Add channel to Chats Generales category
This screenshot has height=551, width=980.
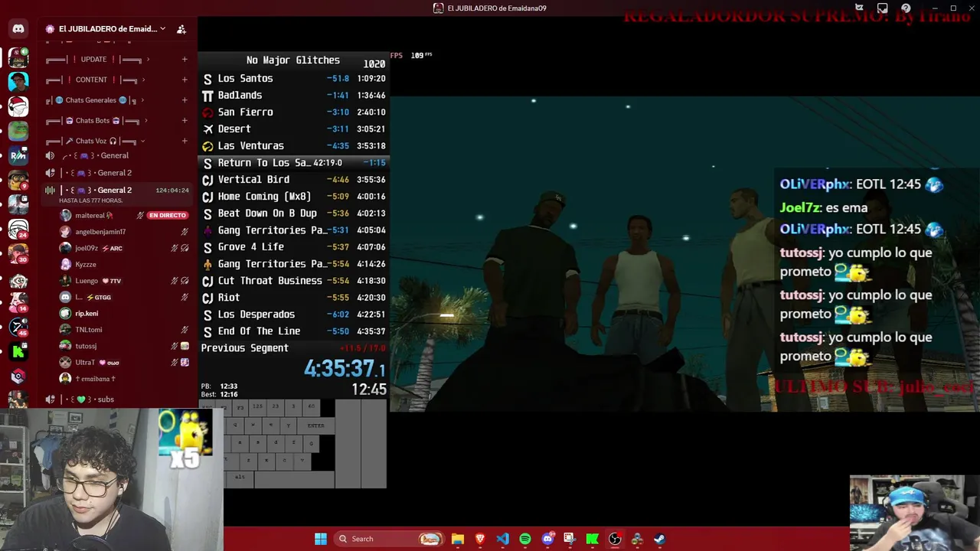(185, 100)
